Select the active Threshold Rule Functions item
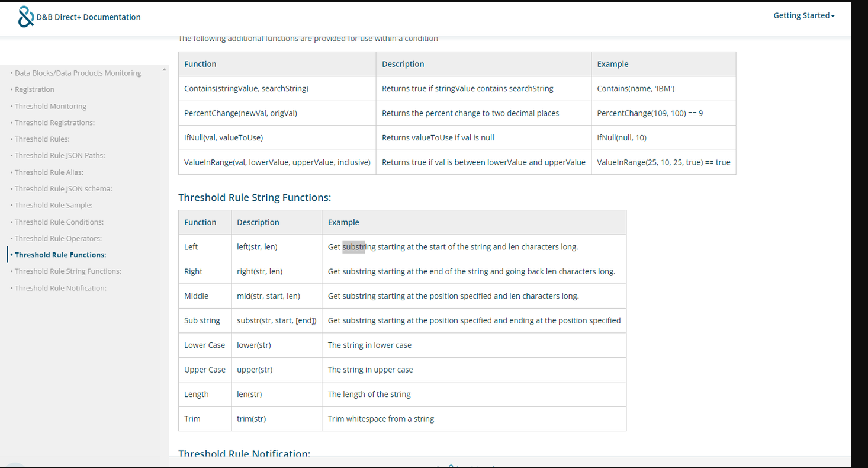The width and height of the screenshot is (868, 468). [x=60, y=255]
